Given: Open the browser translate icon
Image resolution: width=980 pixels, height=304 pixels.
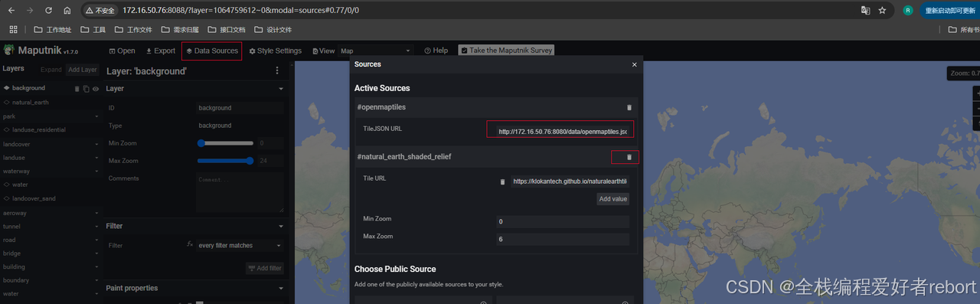Looking at the screenshot, I should pos(865,11).
